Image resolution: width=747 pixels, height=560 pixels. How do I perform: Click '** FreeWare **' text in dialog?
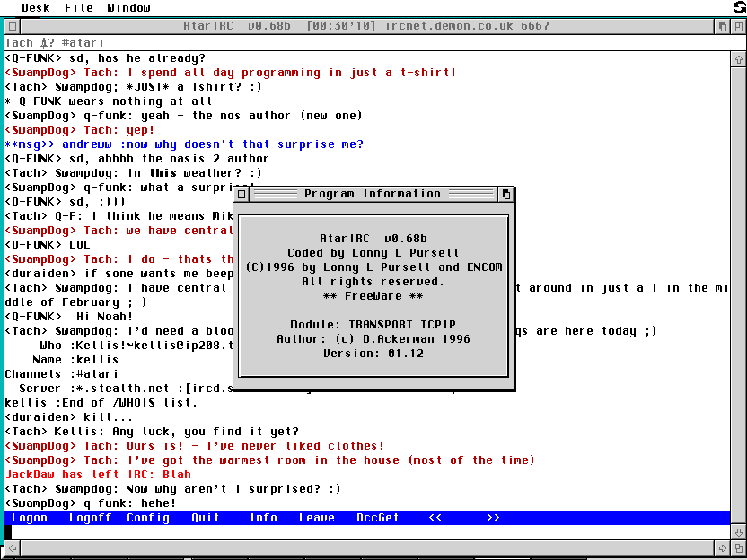coord(373,296)
